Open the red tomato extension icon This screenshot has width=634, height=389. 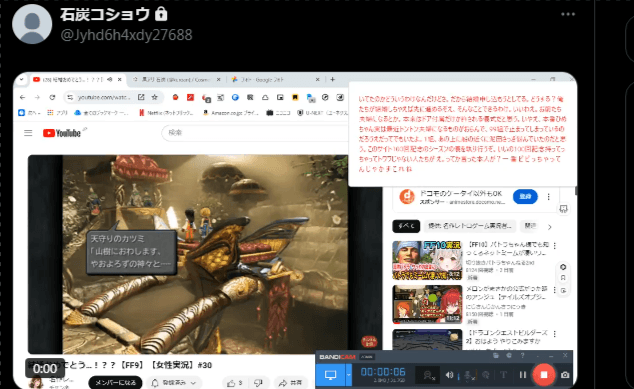175,97
